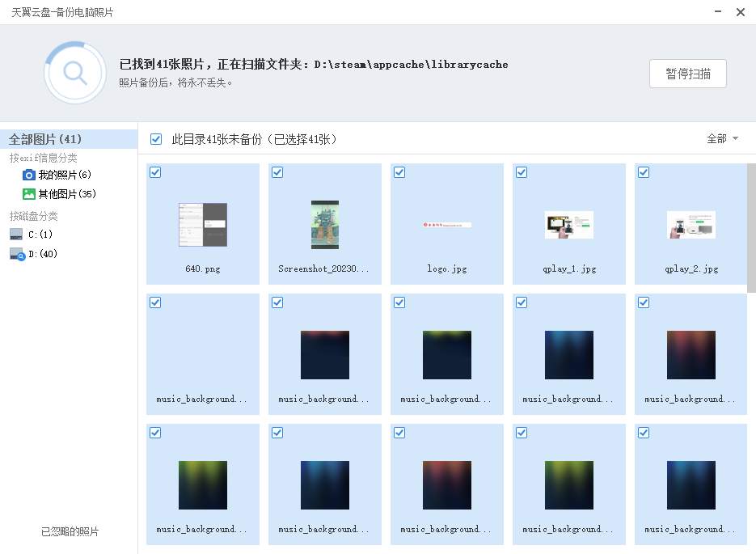Click the magnifier scan progress icon
Image resolution: width=756 pixels, height=554 pixels.
tap(75, 73)
